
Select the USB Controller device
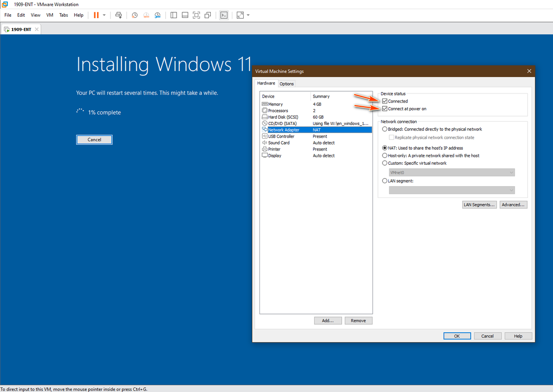click(x=316, y=136)
